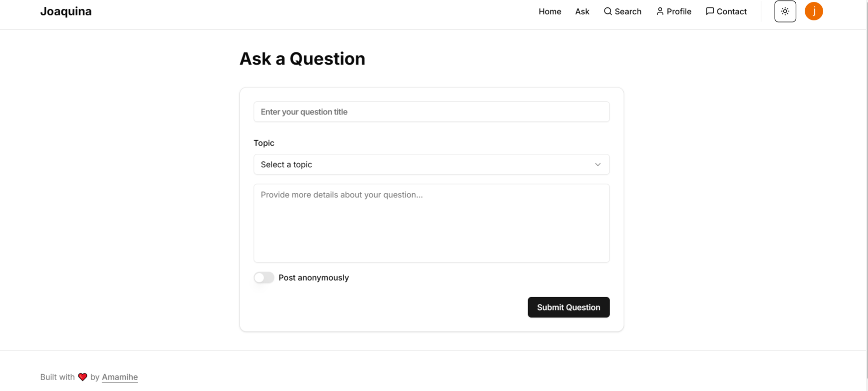Enable the Post anonymously switch
The image size is (868, 391).
[264, 277]
